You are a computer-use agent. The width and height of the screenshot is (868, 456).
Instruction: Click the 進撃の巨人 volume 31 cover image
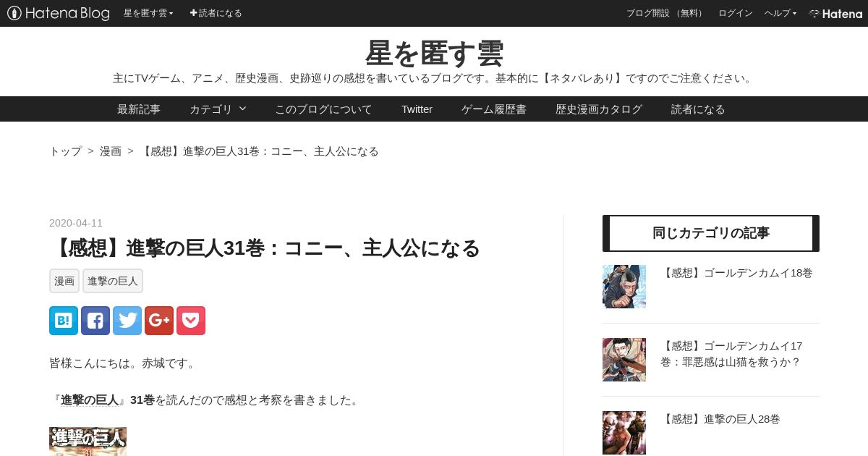pos(88,442)
